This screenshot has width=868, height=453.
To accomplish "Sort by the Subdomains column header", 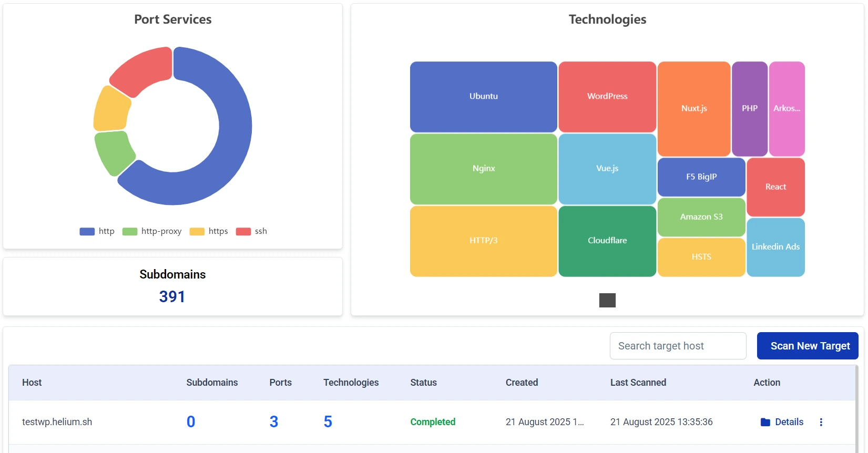I will (x=212, y=383).
